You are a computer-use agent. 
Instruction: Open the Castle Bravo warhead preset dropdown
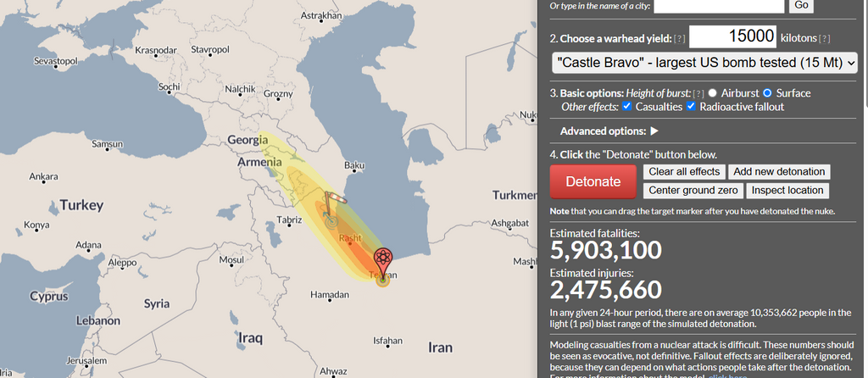tap(704, 63)
